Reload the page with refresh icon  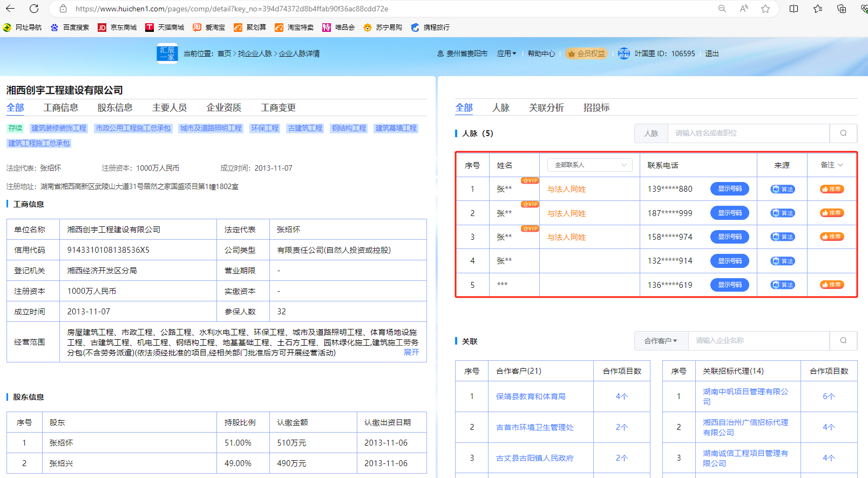[34, 9]
